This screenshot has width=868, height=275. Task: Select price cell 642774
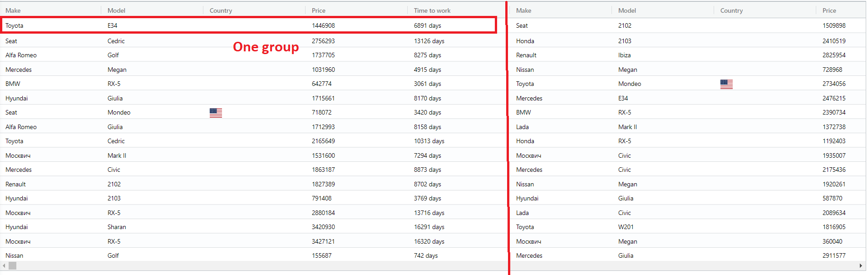tap(321, 84)
